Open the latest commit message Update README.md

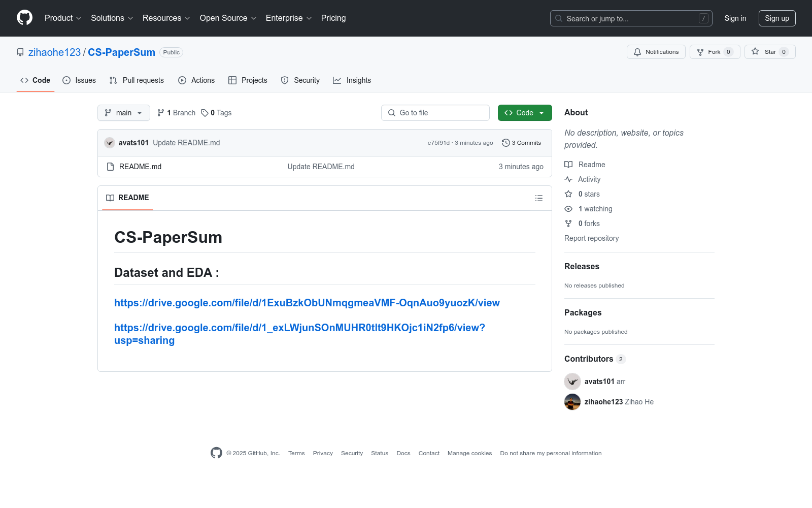[x=186, y=143]
